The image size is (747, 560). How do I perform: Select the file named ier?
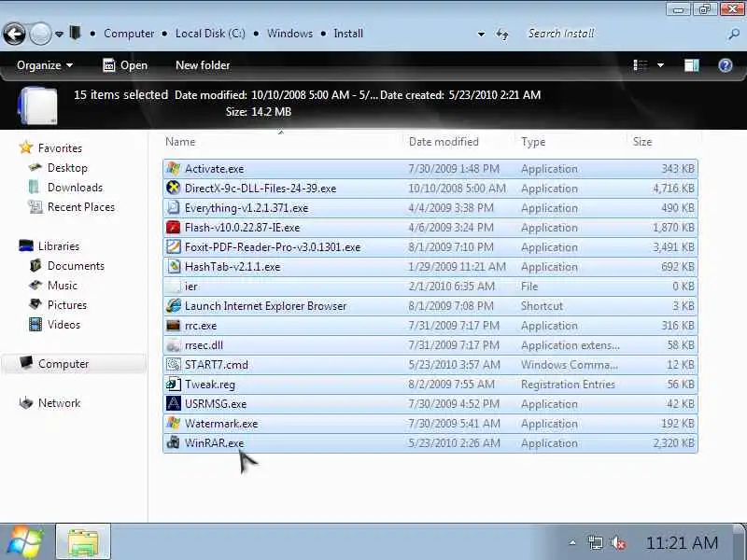191,287
